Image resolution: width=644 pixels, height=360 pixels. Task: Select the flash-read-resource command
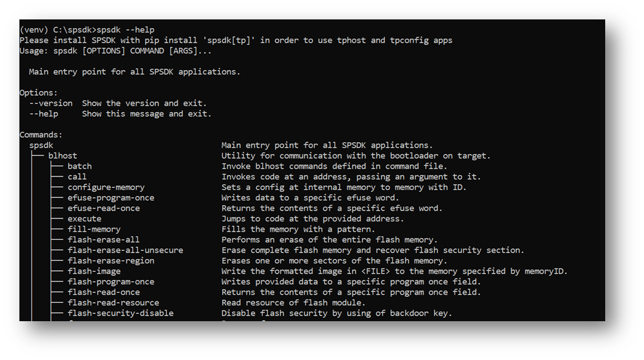coord(113,302)
